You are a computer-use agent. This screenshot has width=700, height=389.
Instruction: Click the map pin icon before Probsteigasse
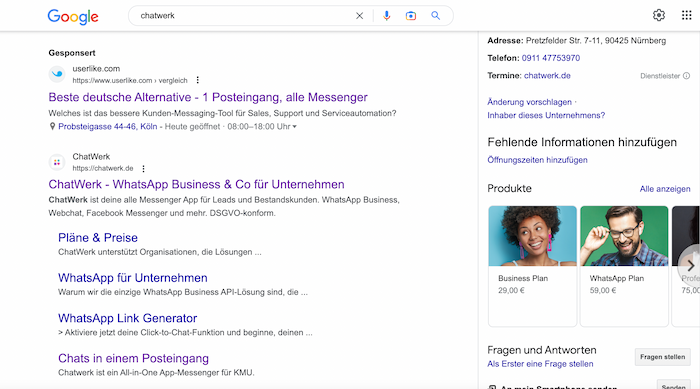tap(53, 127)
